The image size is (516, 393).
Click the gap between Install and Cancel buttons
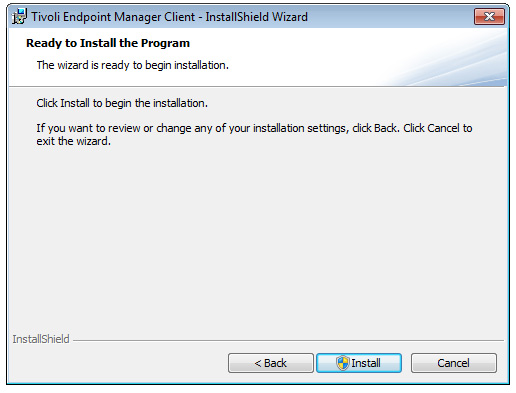pyautogui.click(x=406, y=363)
